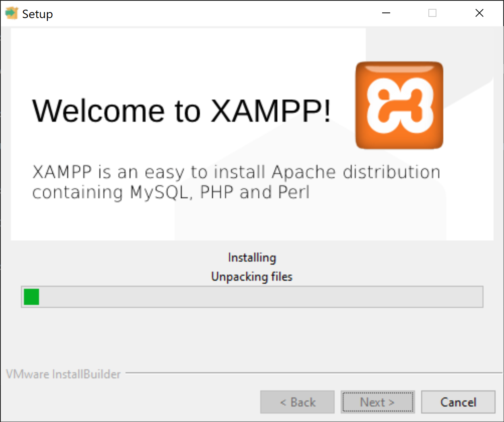Viewport: 504px width, 422px height.
Task: Click the < Back button
Action: pyautogui.click(x=297, y=402)
